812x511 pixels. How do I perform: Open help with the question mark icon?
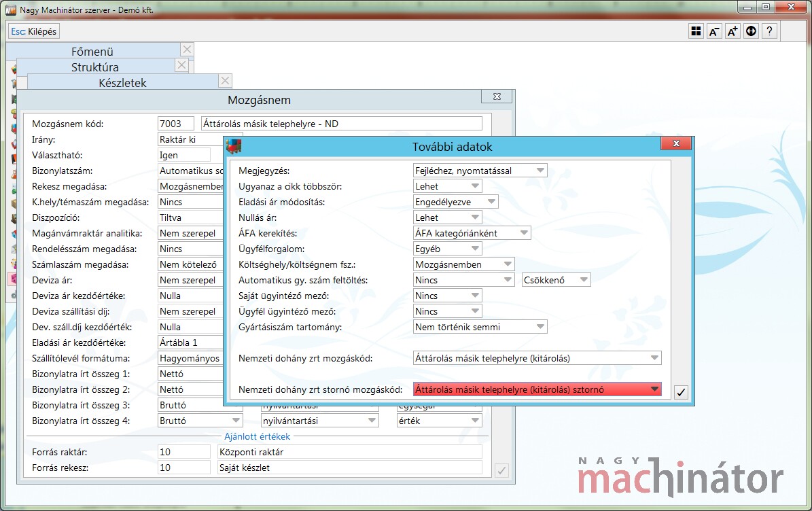[770, 31]
